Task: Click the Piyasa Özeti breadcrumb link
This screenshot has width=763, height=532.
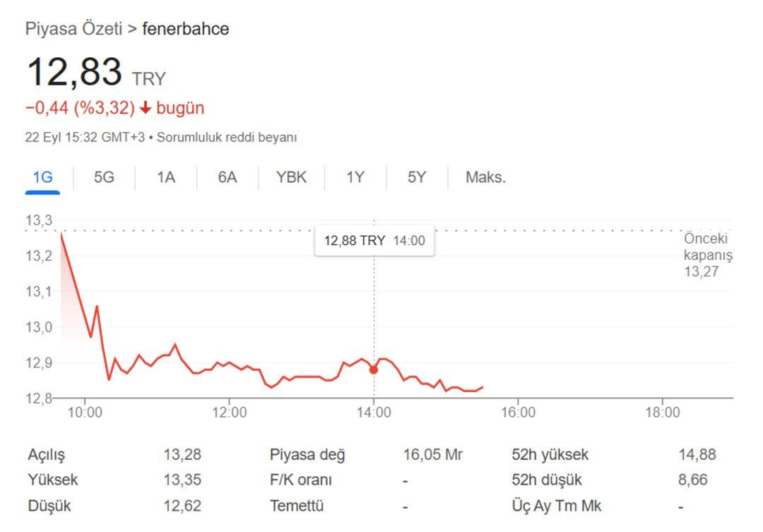Action: pyautogui.click(x=73, y=29)
